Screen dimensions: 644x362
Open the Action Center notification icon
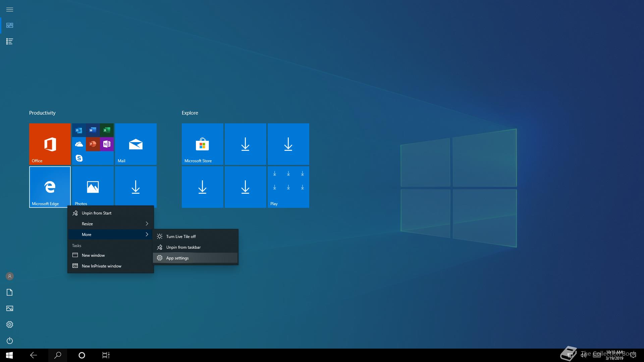point(633,355)
